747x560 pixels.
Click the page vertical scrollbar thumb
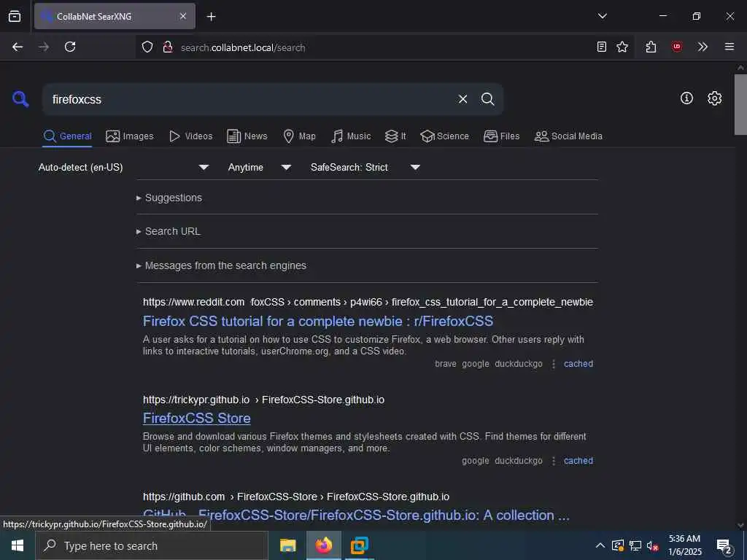[x=740, y=105]
